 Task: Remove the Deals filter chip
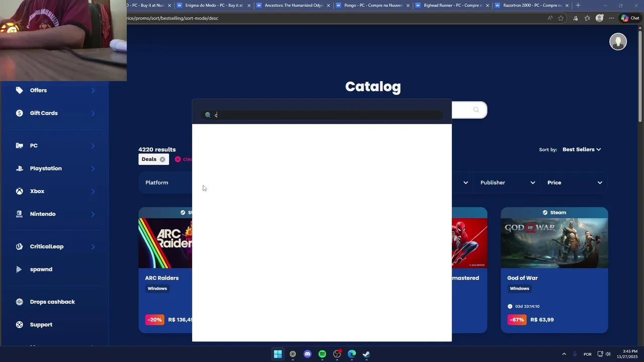163,159
